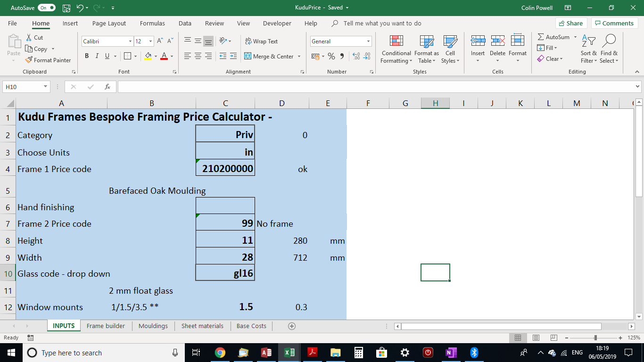Open font size 12 dropdown
Screen dimensions: 644x362
tap(150, 41)
